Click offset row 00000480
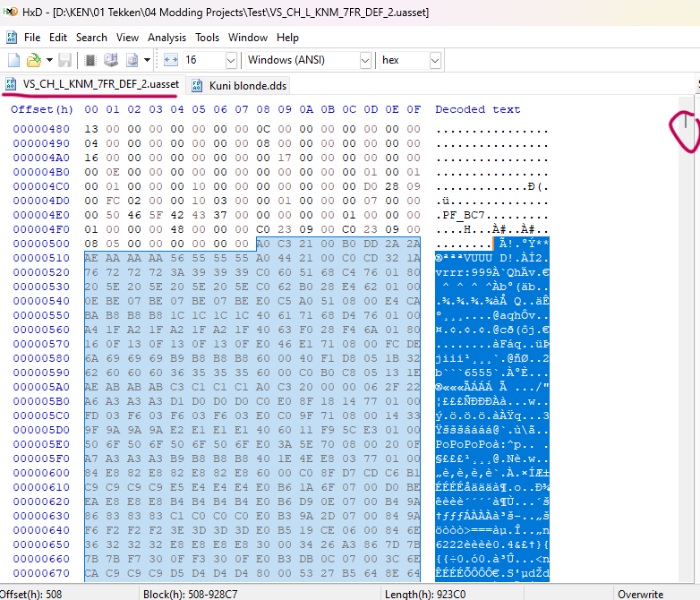The image size is (700, 600). (x=41, y=129)
